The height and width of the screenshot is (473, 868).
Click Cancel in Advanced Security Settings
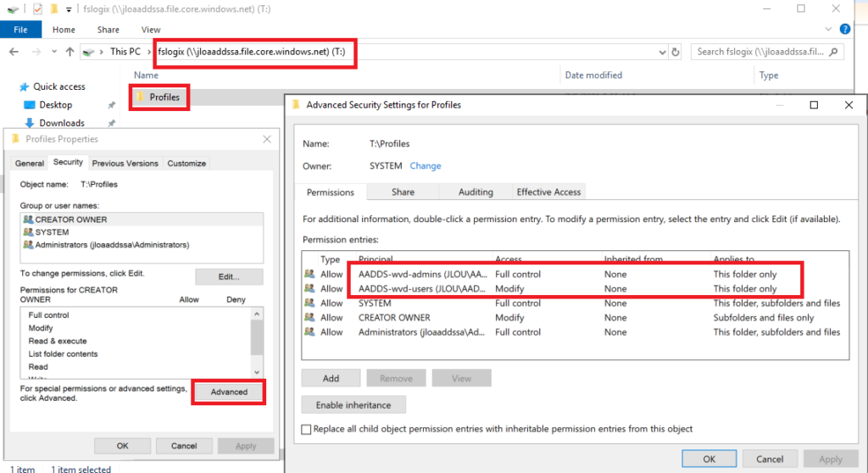point(770,459)
